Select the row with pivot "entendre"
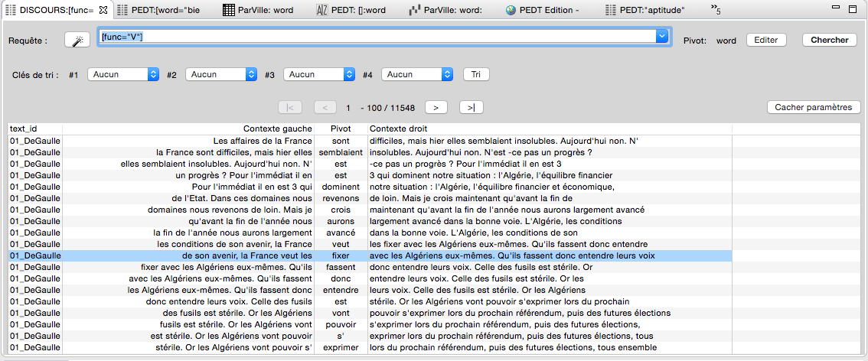Screen dimensions: 868x361 (x=370, y=290)
